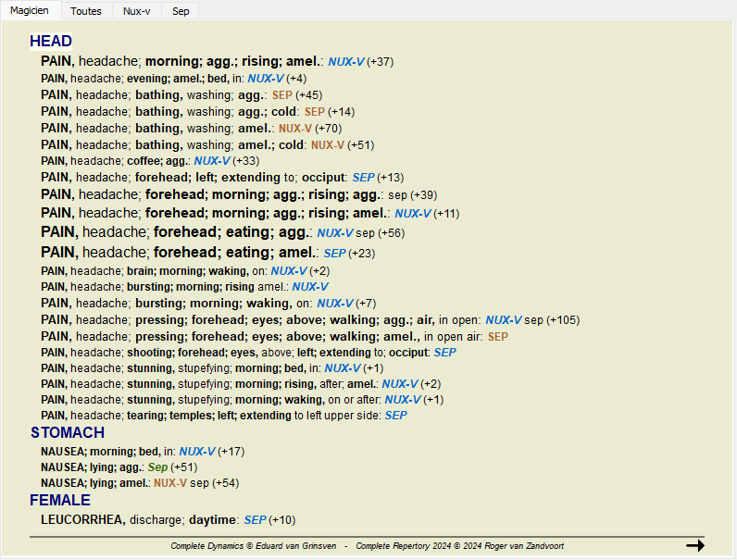Click SEP remedy in shooting forehead rubric
Viewport: 737px width, 560px height.
444,353
